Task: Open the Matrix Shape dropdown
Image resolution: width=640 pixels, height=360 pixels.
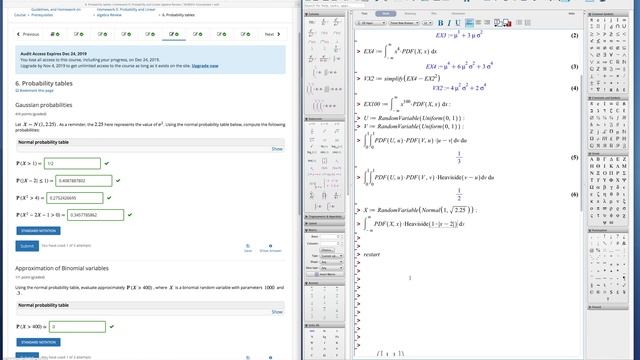Action: 331,262
